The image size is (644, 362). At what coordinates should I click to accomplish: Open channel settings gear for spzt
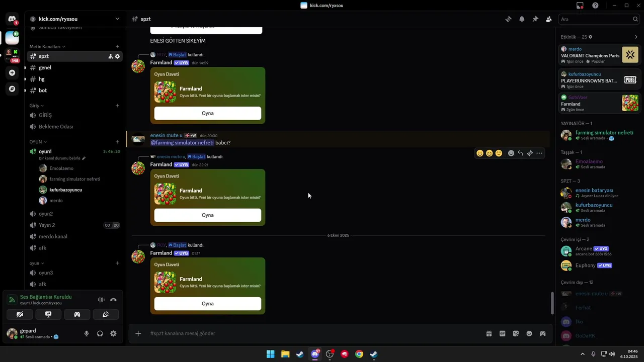click(117, 56)
